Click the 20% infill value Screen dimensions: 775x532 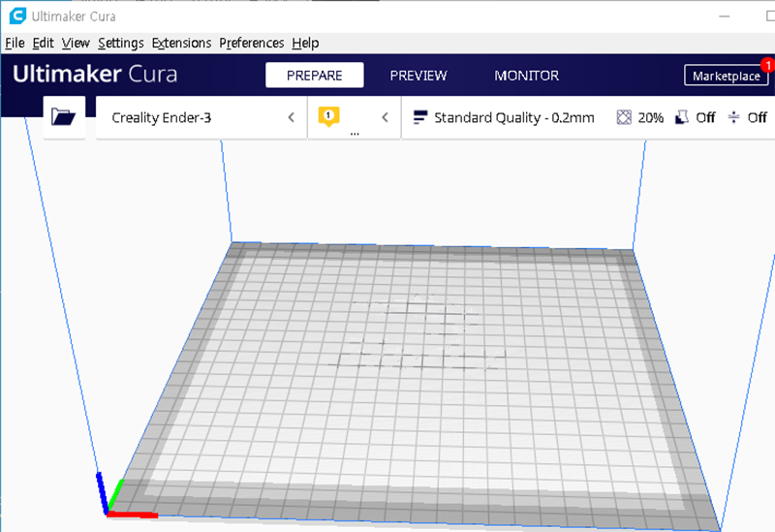(x=650, y=117)
